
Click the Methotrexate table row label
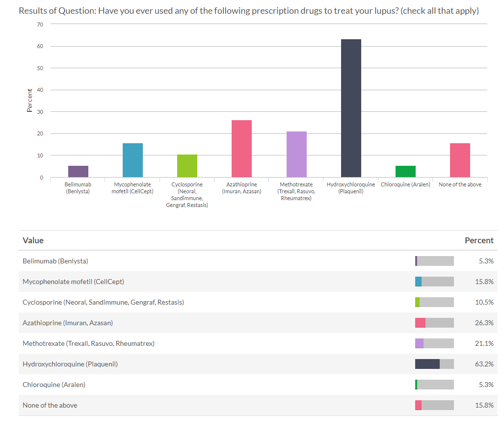tap(88, 343)
